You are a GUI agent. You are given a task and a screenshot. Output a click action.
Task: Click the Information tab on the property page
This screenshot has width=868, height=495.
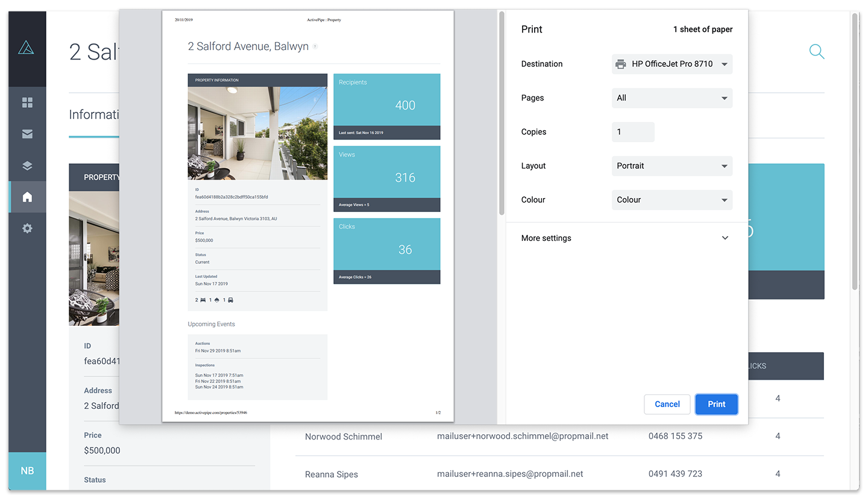pos(95,114)
